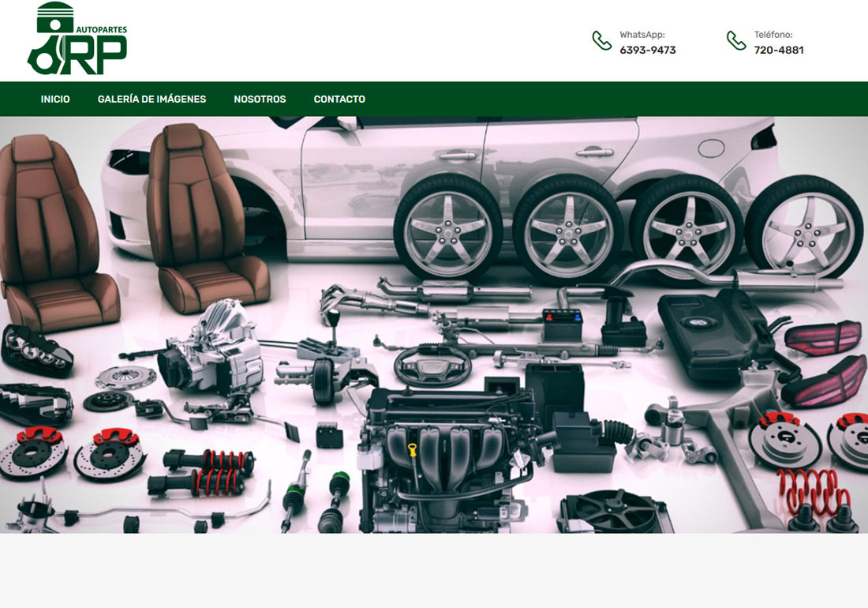
Task: Click telephone number 720-4881
Action: [778, 51]
